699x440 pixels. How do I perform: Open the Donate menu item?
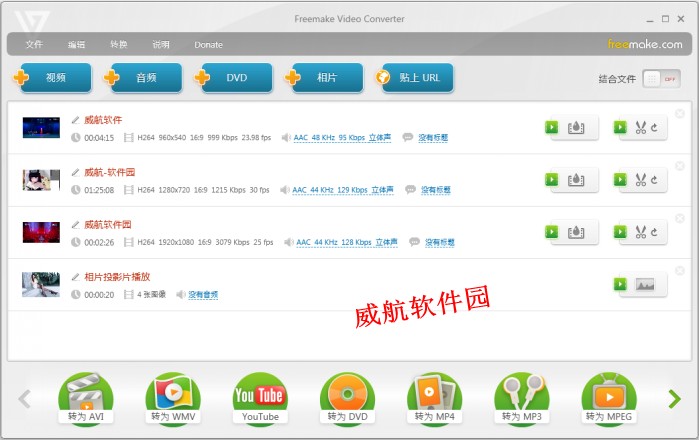click(x=208, y=45)
